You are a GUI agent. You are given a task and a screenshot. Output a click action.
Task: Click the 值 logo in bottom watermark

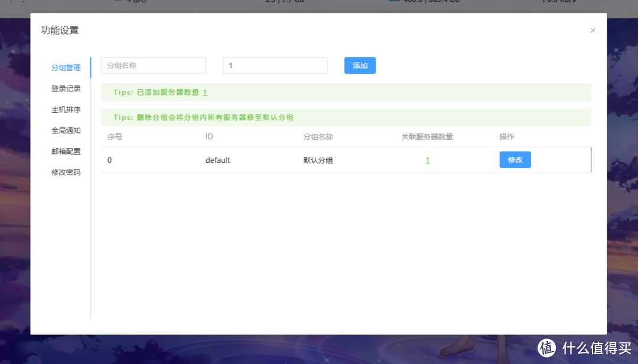(546, 348)
